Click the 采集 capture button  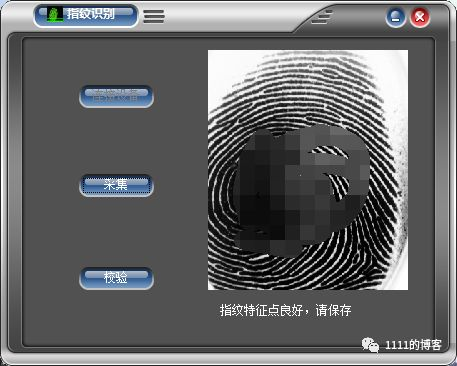[x=116, y=185]
